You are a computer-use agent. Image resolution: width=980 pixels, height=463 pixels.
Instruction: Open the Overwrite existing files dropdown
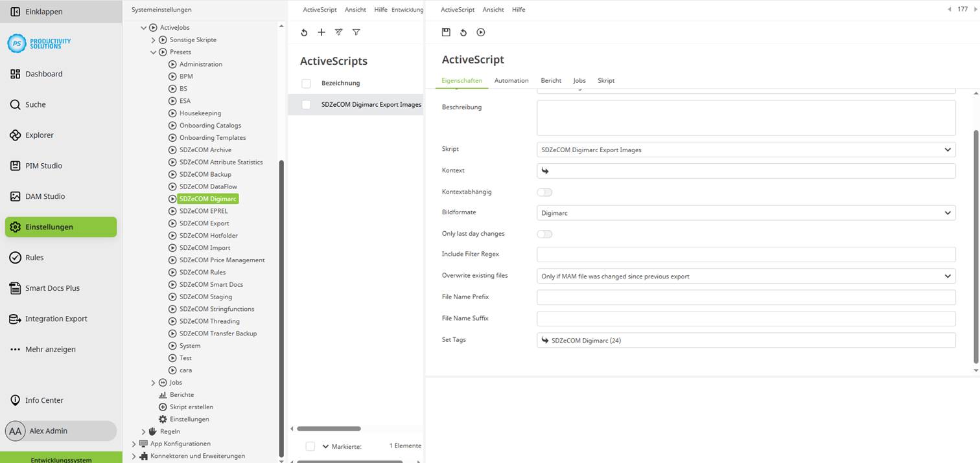(x=745, y=276)
